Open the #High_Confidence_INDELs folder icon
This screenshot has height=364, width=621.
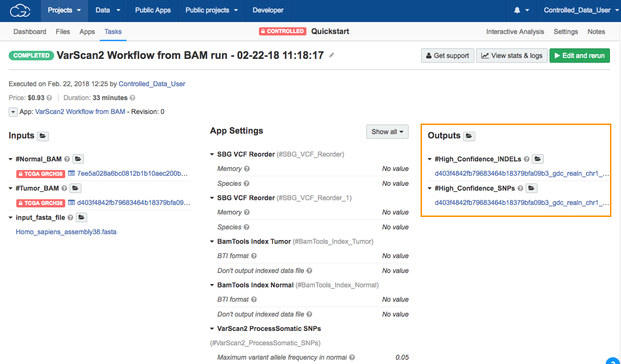click(538, 159)
